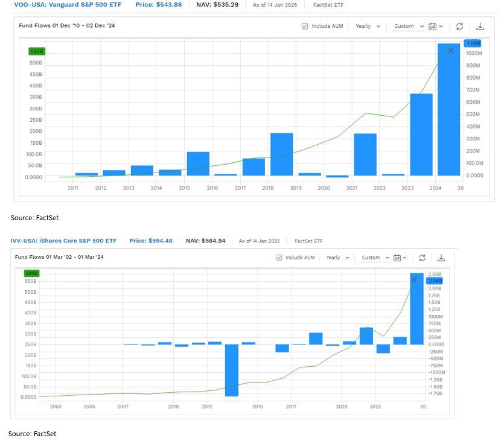Expand calendar chevron arrow in VOO chart
The height and width of the screenshot is (441, 504).
pos(441,27)
